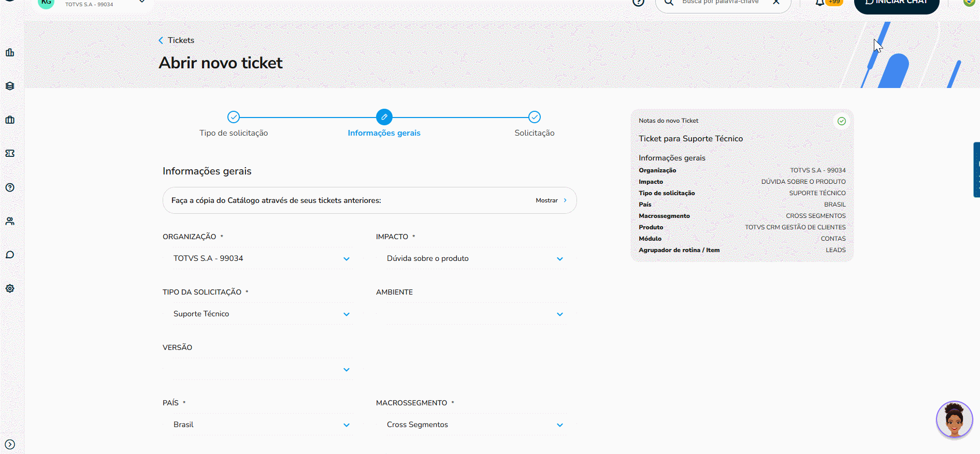Viewport: 980px width, 454px height.
Task: Open the dashboard chart icon in sidebar
Action: pyautogui.click(x=10, y=52)
